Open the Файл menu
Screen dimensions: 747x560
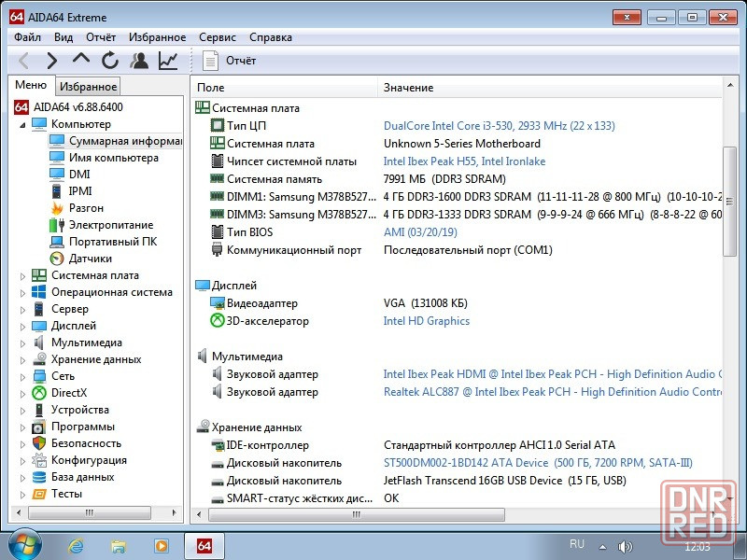(x=27, y=37)
